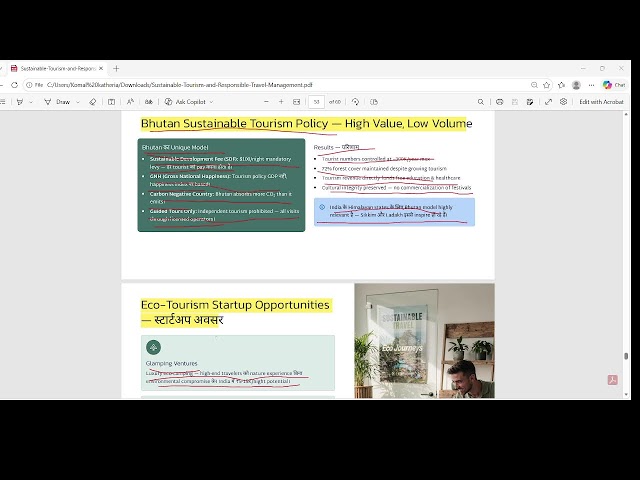Open Edge Settings and more menu

(x=591, y=85)
